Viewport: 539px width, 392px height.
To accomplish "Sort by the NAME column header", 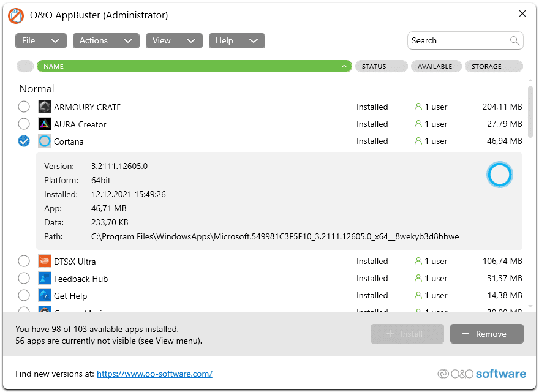I will click(x=194, y=66).
